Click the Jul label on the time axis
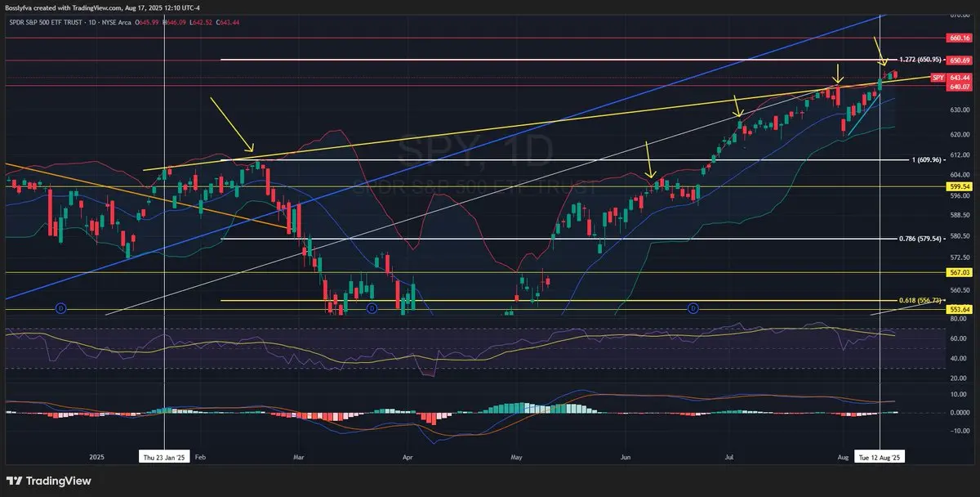Image resolution: width=980 pixels, height=497 pixels. tap(731, 457)
